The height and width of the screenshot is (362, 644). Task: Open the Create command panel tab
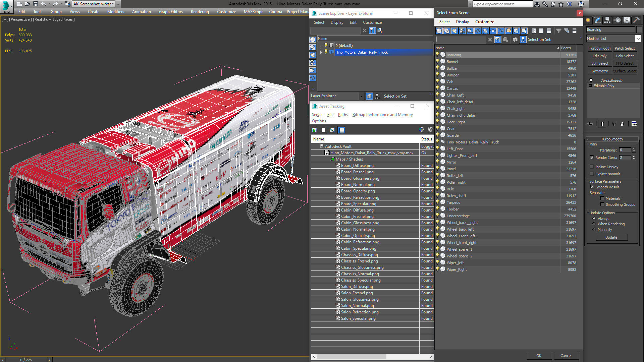[x=588, y=20]
